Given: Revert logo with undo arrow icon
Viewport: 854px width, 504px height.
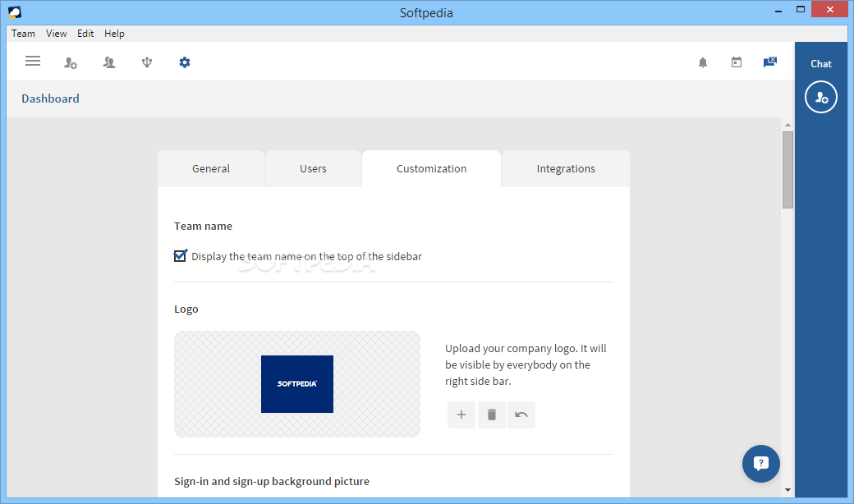Looking at the screenshot, I should coord(521,415).
